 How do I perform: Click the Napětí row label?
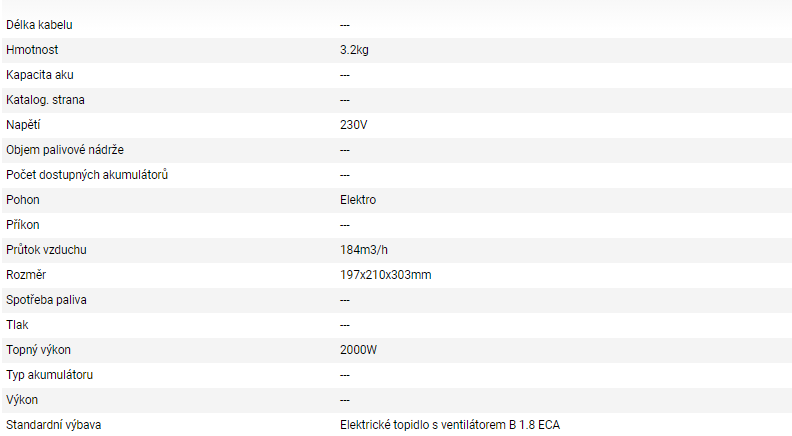pos(23,124)
